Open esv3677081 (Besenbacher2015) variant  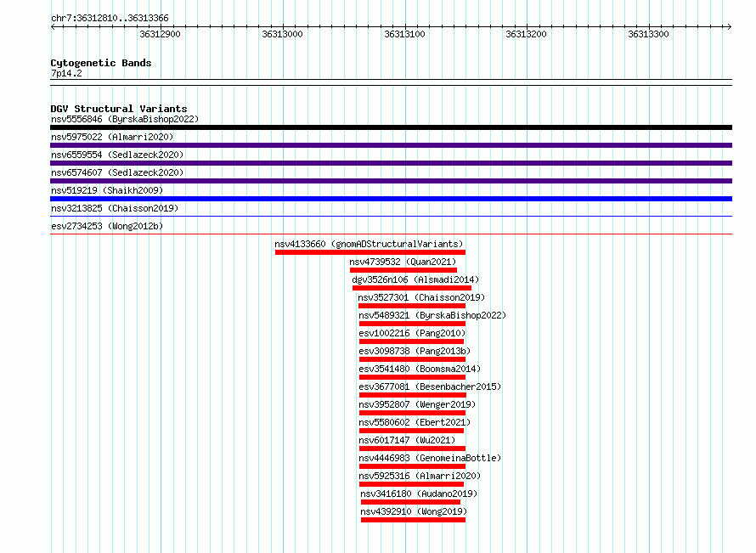430,387
